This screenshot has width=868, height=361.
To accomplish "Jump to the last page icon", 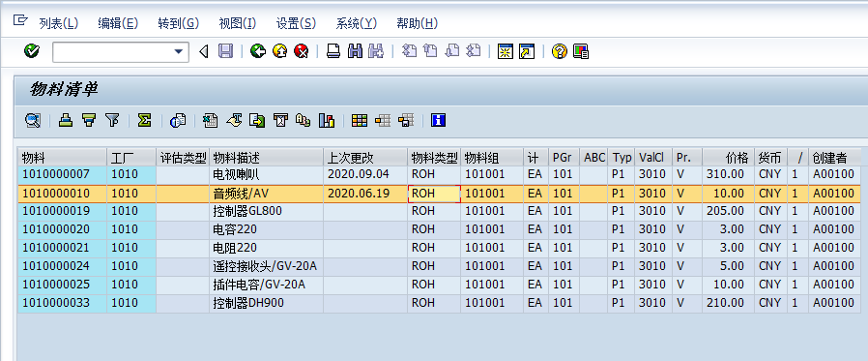I will pyautogui.click(x=474, y=51).
